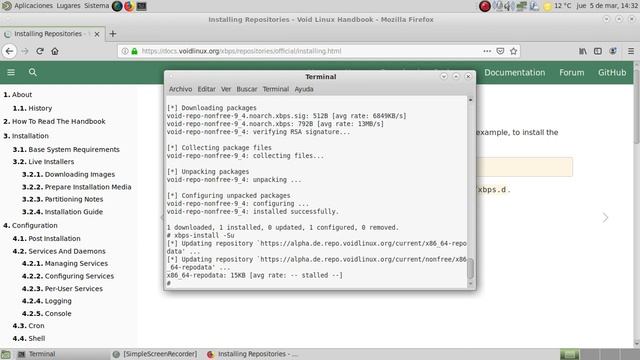Image resolution: width=640 pixels, height=360 pixels.
Task: Open Per-User Services page
Action: pos(62,289)
